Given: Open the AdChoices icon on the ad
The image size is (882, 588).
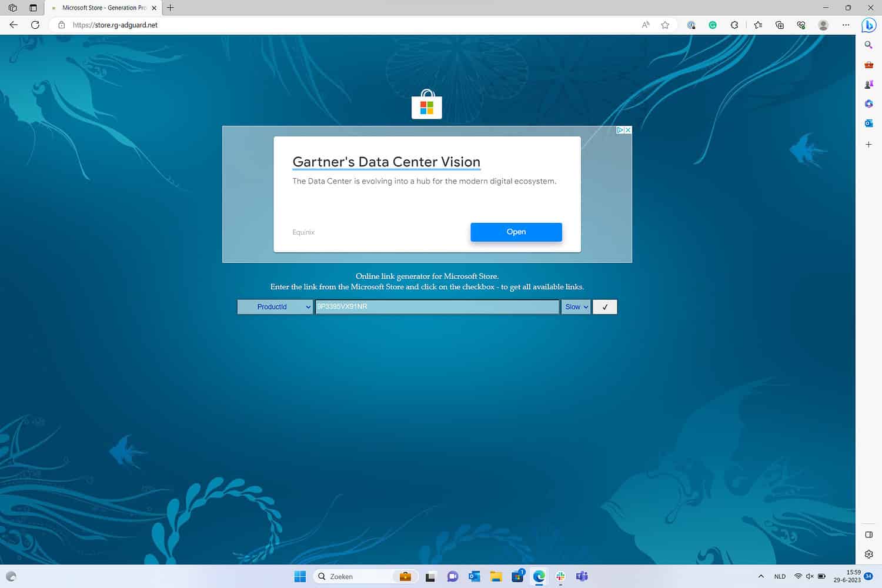Looking at the screenshot, I should point(620,130).
